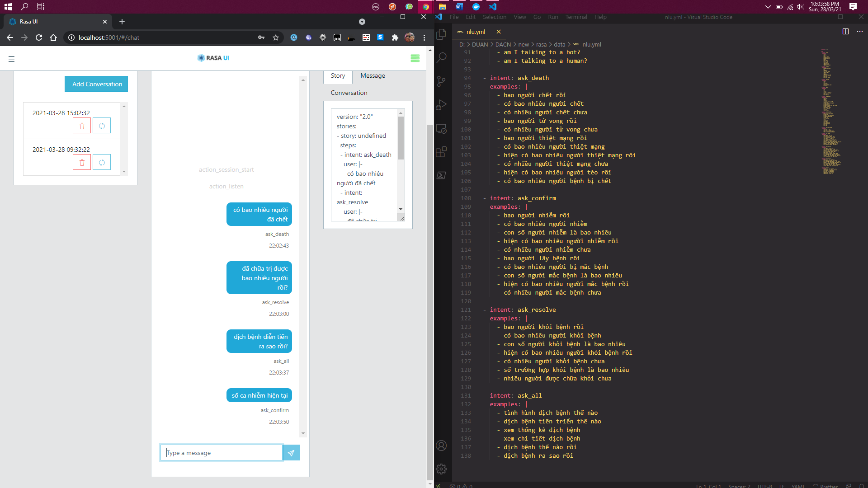The height and width of the screenshot is (488, 868).
Task: Switch to the Message tab
Action: pos(373,76)
